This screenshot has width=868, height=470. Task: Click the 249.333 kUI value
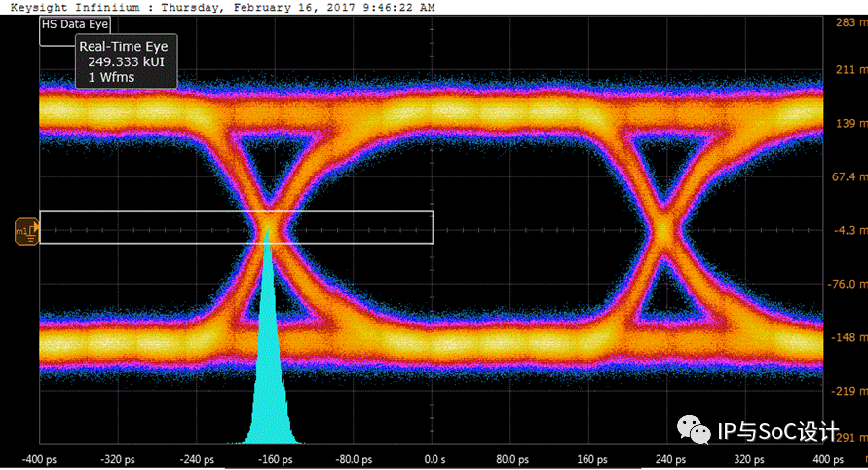click(127, 61)
